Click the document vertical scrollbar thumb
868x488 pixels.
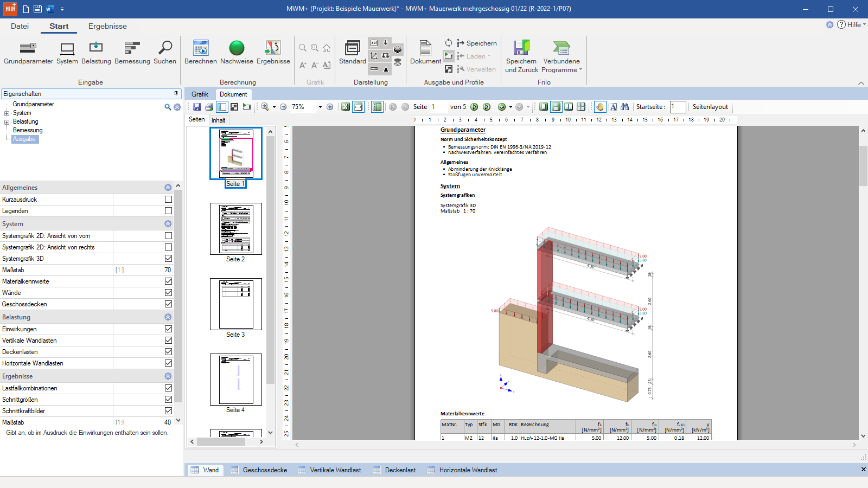pos(863,166)
